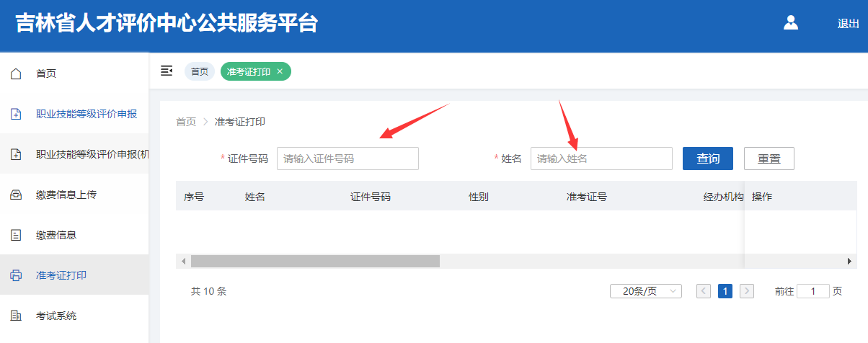Screen dimensions: 868x343
Task: Click the 退出 logout link
Action: pos(848,24)
